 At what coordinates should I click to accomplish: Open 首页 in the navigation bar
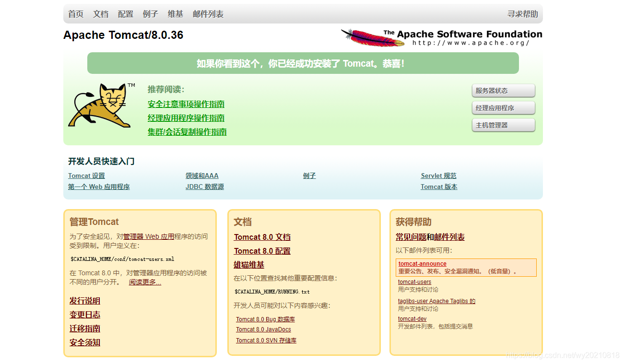coord(75,14)
